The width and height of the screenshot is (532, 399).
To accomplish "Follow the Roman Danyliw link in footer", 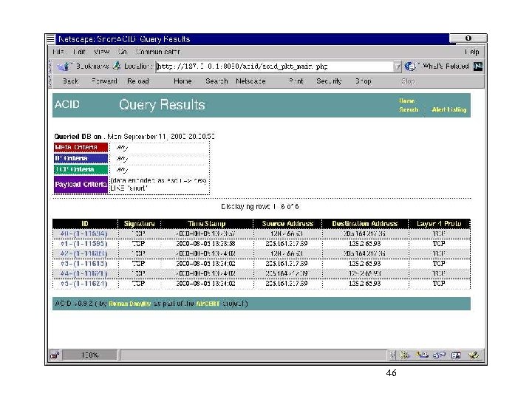I will click(x=130, y=304).
